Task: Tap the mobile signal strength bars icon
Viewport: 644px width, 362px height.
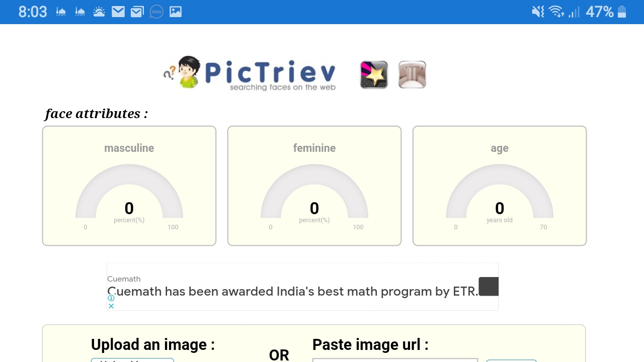Action: pos(574,12)
